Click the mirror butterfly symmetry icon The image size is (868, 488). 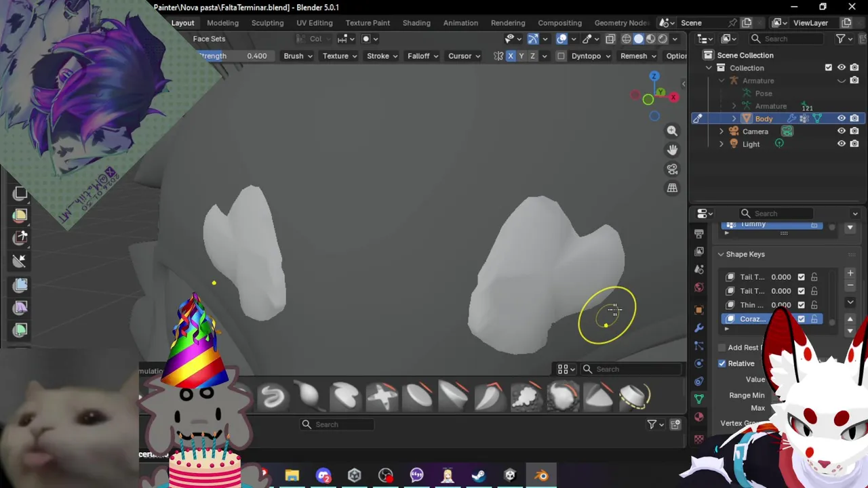498,56
